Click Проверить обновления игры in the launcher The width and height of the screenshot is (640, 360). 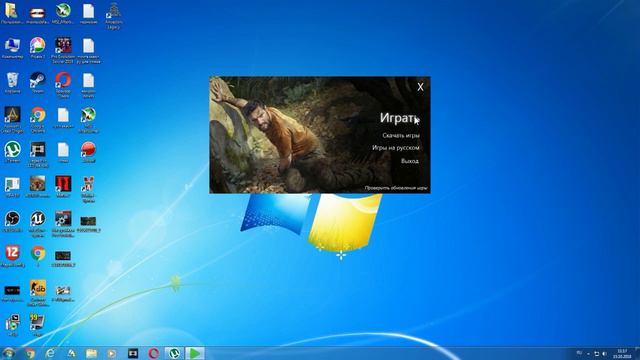(396, 188)
